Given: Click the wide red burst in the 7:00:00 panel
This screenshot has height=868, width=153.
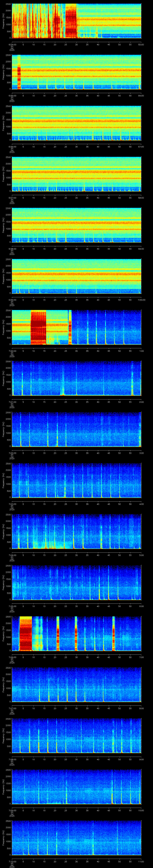Looking at the screenshot, I should [x=38, y=327].
